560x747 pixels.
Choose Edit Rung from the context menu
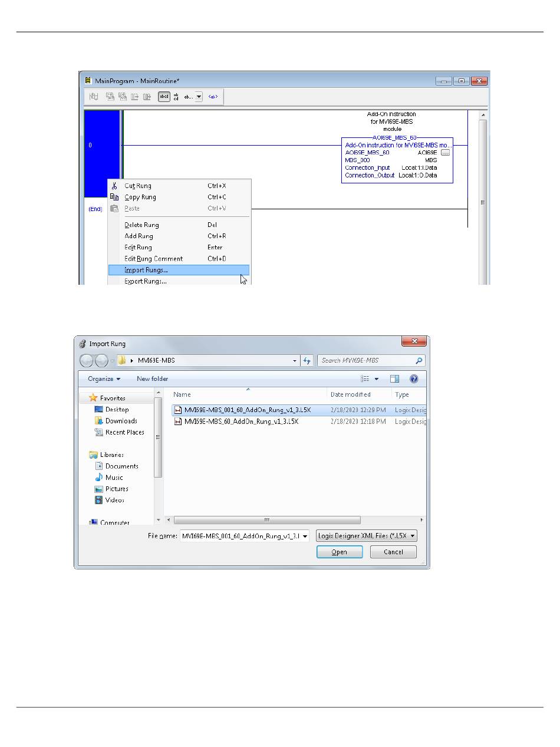click(179, 247)
